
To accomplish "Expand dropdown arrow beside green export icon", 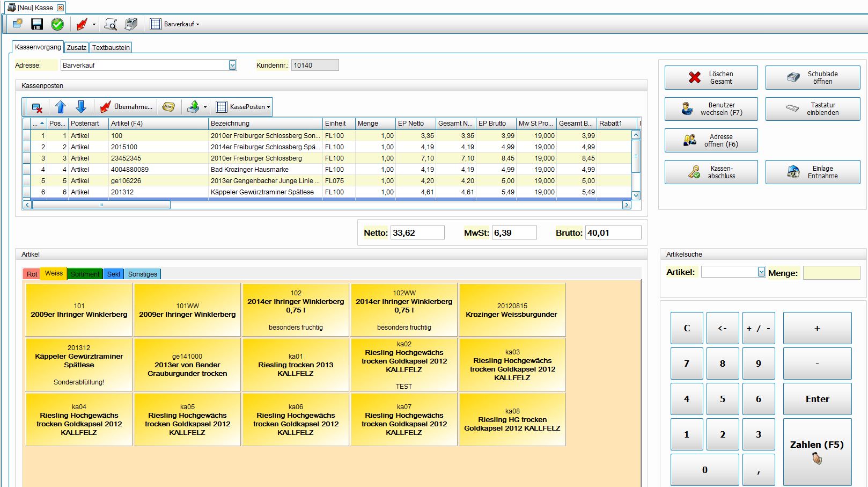I will pyautogui.click(x=205, y=107).
